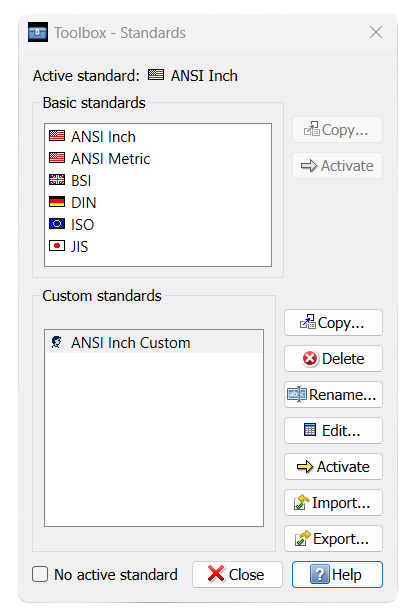Screen dimensions: 417x615
Task: Import a custom standard
Action: 333,502
